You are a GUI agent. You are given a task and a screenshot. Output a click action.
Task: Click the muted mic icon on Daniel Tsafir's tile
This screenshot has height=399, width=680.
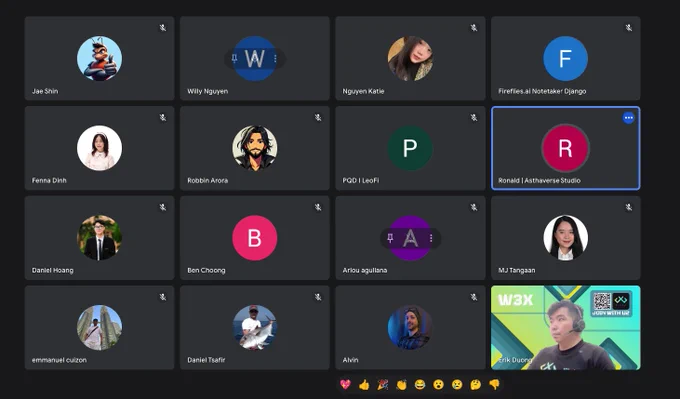(318, 297)
